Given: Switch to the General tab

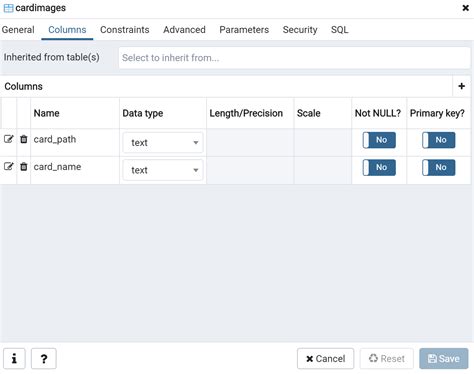Looking at the screenshot, I should pyautogui.click(x=18, y=30).
